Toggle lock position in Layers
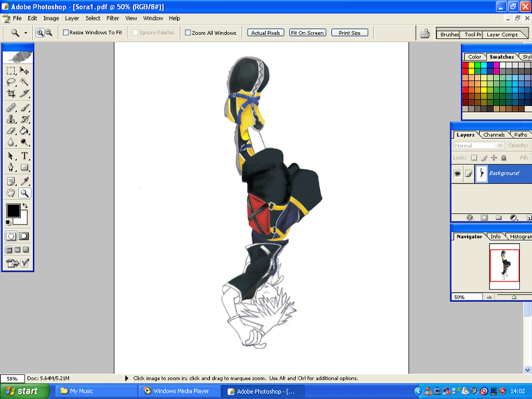 click(494, 158)
